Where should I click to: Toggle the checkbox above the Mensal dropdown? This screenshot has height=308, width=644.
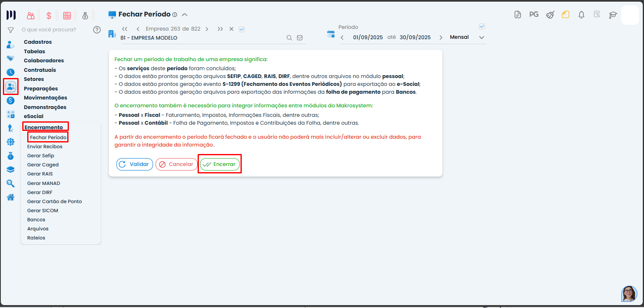click(481, 26)
